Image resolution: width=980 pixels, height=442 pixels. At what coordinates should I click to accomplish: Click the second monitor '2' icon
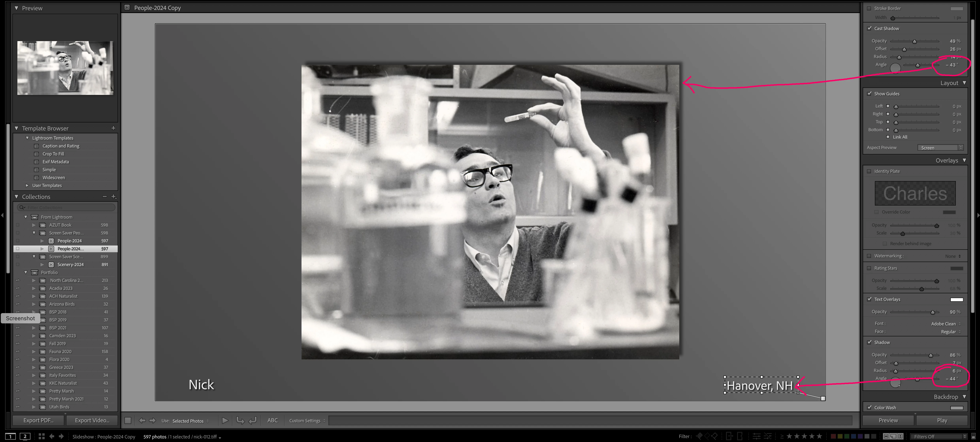[x=25, y=436]
